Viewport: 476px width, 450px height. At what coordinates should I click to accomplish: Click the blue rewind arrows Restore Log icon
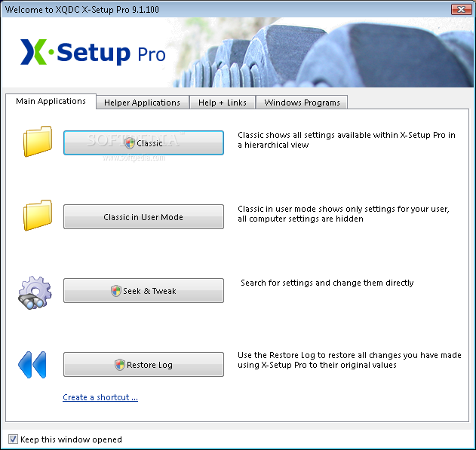coord(32,365)
